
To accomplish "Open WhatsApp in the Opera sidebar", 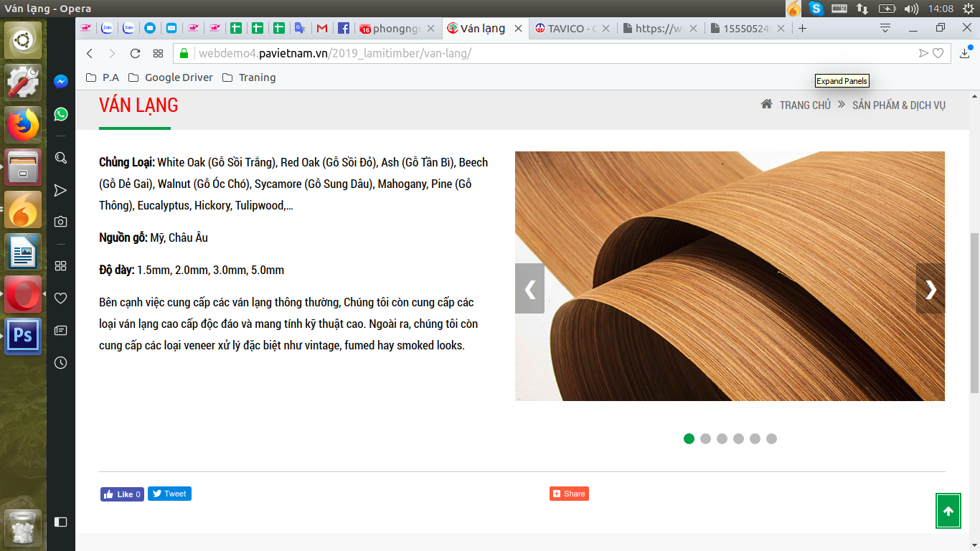I will (x=61, y=114).
